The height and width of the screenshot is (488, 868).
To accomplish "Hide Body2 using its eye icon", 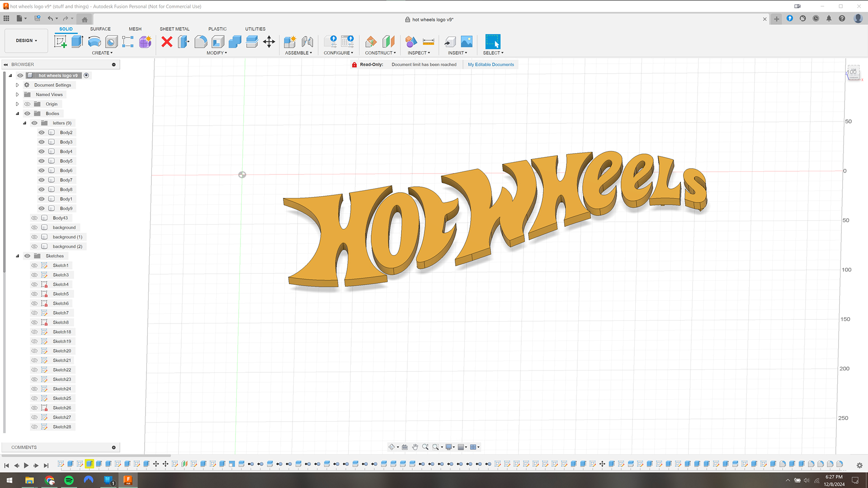I will 42,132.
